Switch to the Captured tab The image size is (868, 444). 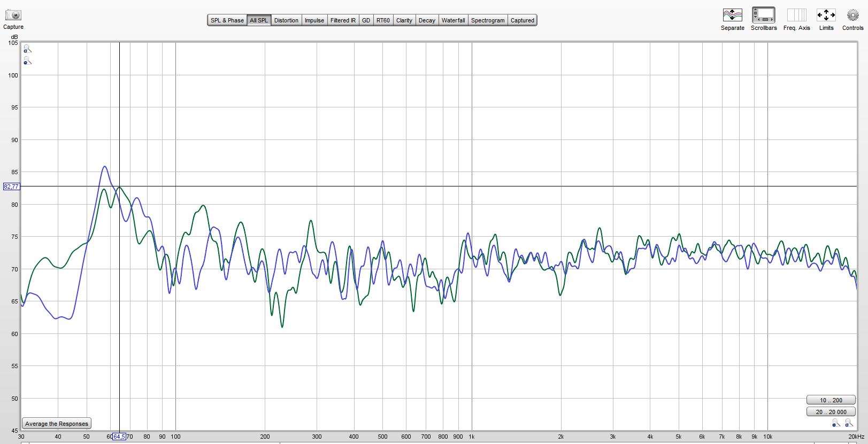[x=523, y=20]
